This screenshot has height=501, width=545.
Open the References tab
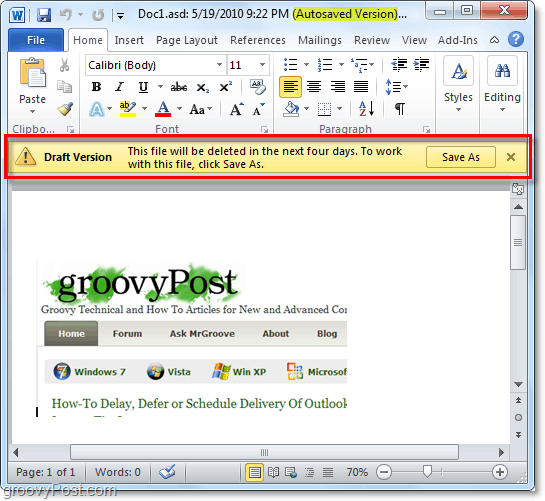[x=258, y=40]
